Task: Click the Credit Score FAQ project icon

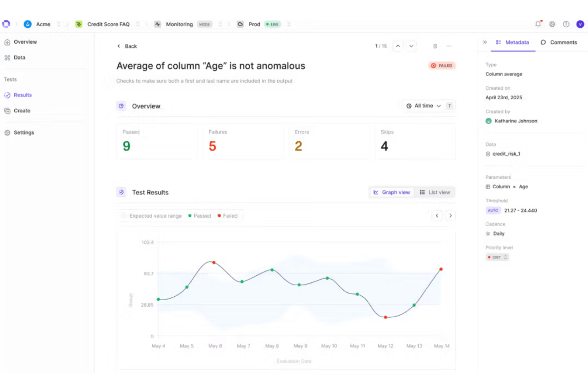Action: point(79,24)
